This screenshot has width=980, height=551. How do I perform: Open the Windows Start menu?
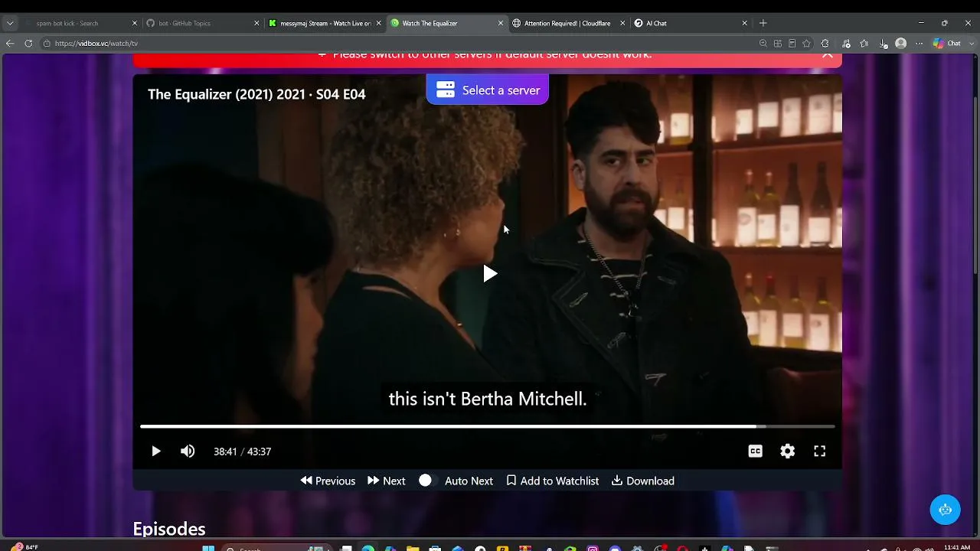(x=208, y=548)
